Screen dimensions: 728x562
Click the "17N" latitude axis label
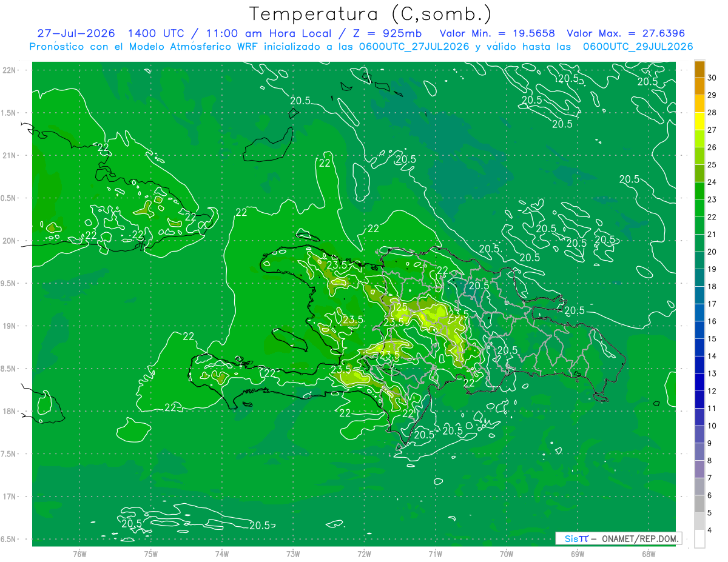coord(10,497)
